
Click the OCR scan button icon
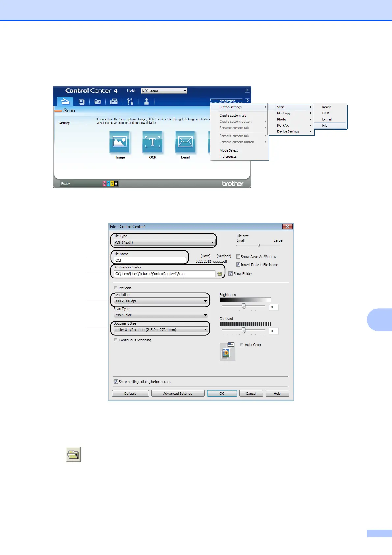pos(153,142)
